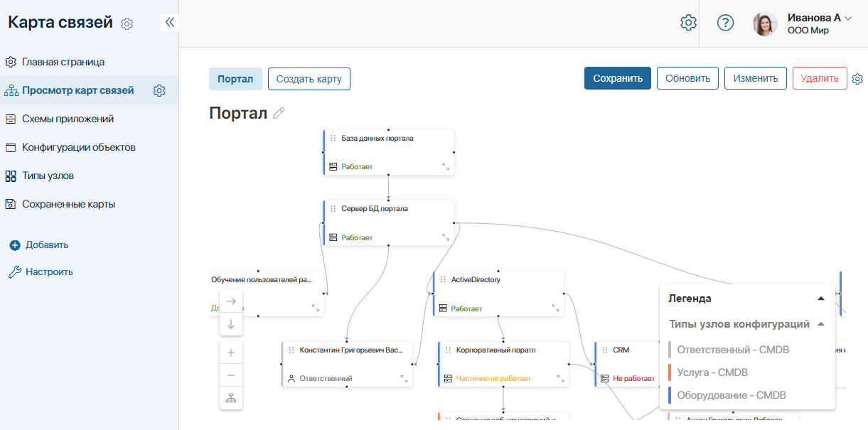Zoom in with the plus button
Image resolution: width=868 pixels, height=430 pixels.
[x=231, y=353]
